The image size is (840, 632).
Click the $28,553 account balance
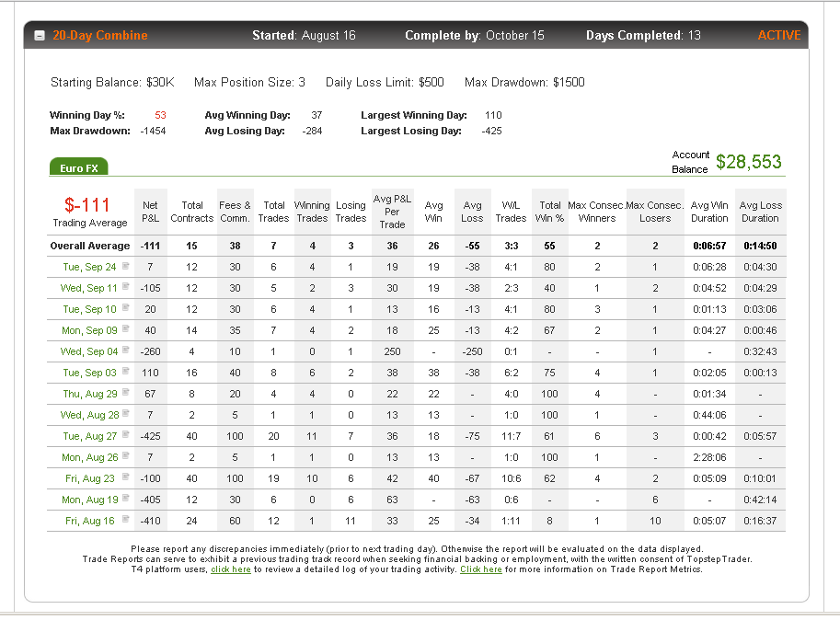(x=748, y=162)
